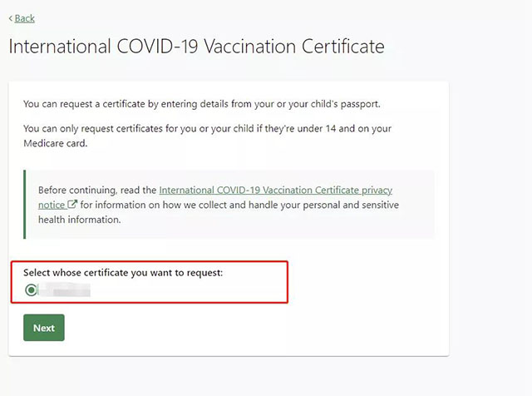Click the back chevron arrow icon
The width and height of the screenshot is (532, 396).
(x=11, y=18)
